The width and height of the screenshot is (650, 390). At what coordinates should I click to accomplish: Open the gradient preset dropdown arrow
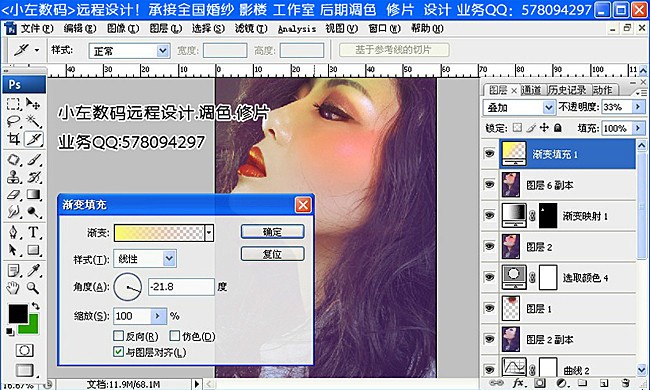click(209, 233)
